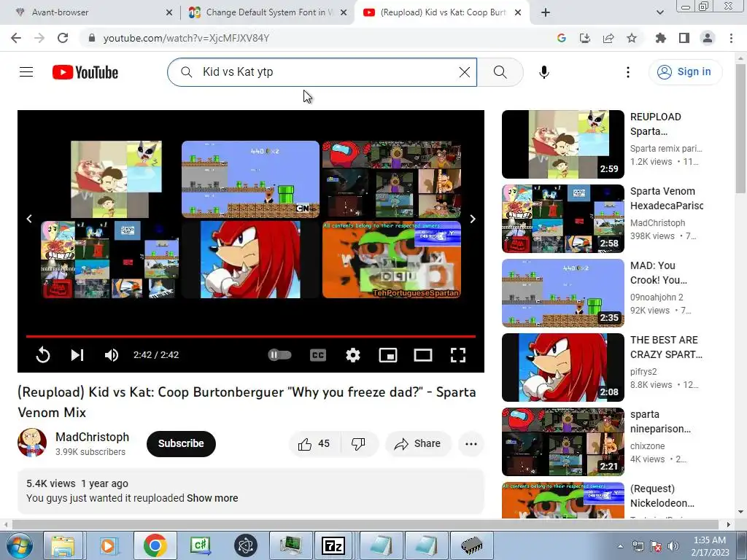Open Sparta Venom HexadecaParison sidebar thumbnail

[562, 219]
